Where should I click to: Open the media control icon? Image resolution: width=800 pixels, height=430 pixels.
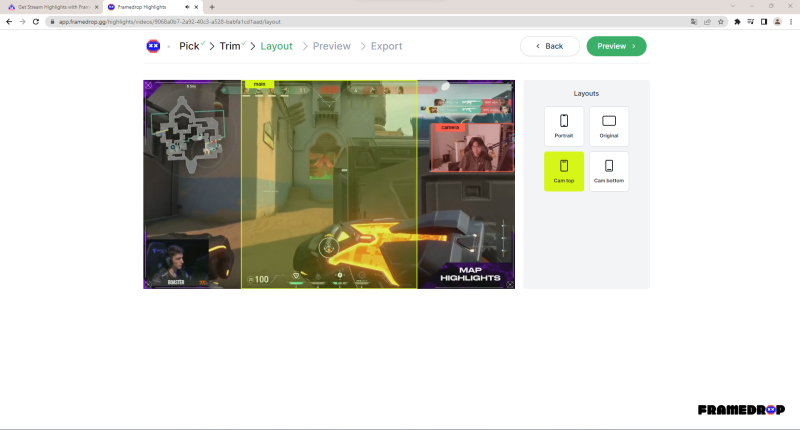tap(751, 22)
